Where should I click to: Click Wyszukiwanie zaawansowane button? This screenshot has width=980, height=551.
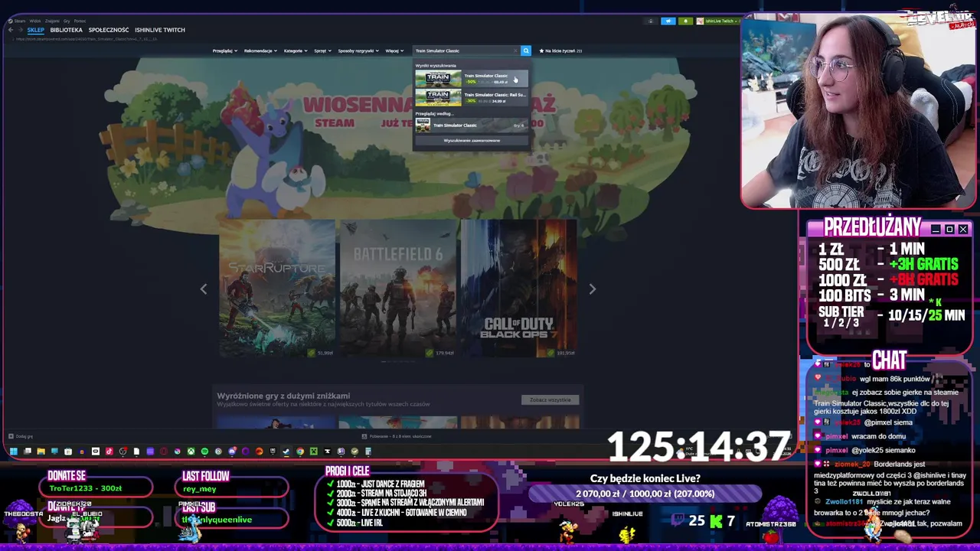(472, 141)
